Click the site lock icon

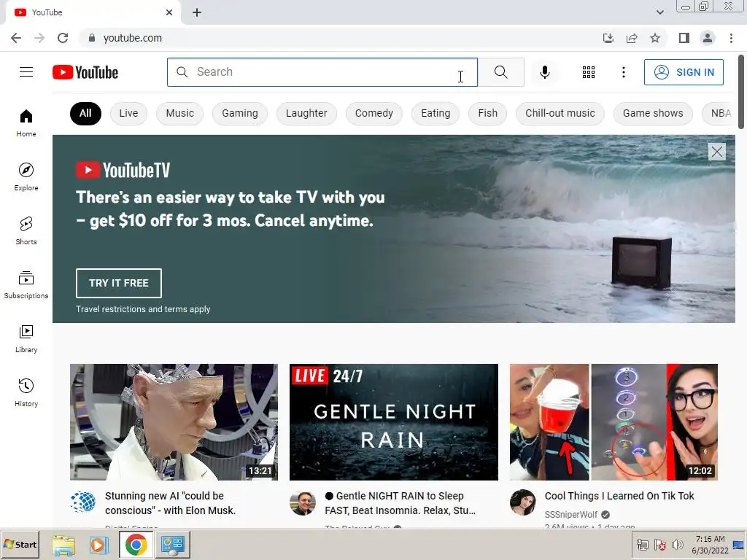[x=92, y=38]
